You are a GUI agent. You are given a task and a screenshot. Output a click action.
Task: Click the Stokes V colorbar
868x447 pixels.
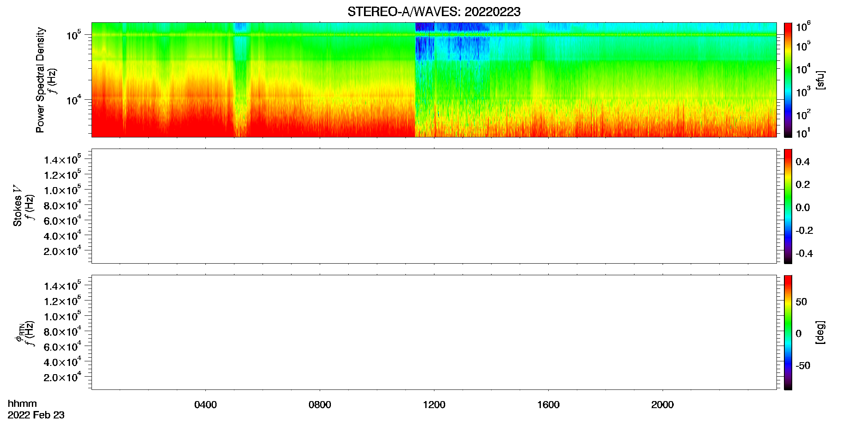coord(788,206)
